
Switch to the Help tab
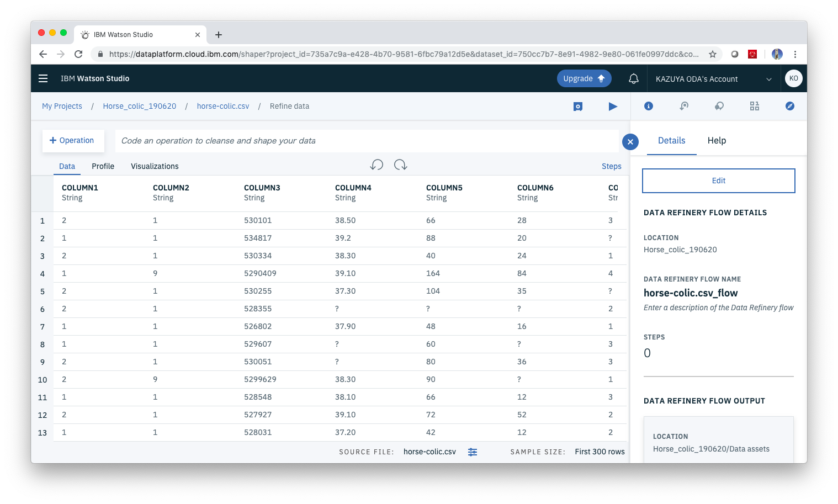(x=717, y=141)
